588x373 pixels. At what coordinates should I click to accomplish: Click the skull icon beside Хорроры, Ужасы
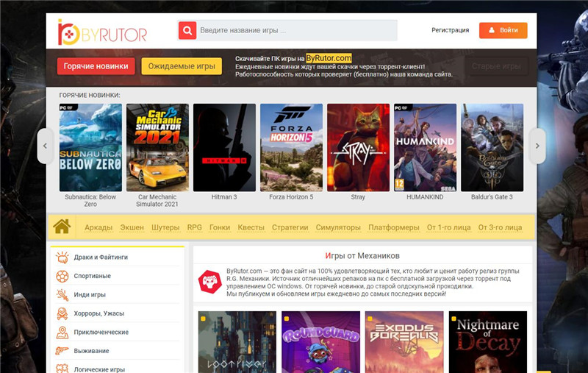coord(62,313)
